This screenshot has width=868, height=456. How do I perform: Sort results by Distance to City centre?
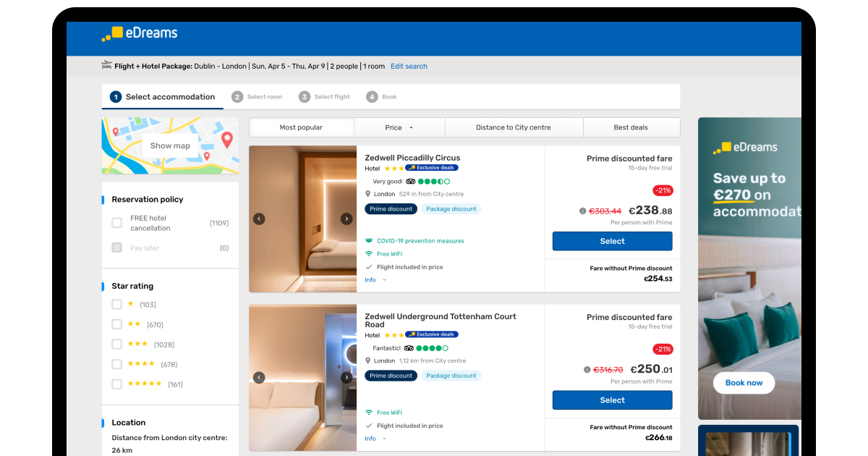(x=514, y=127)
